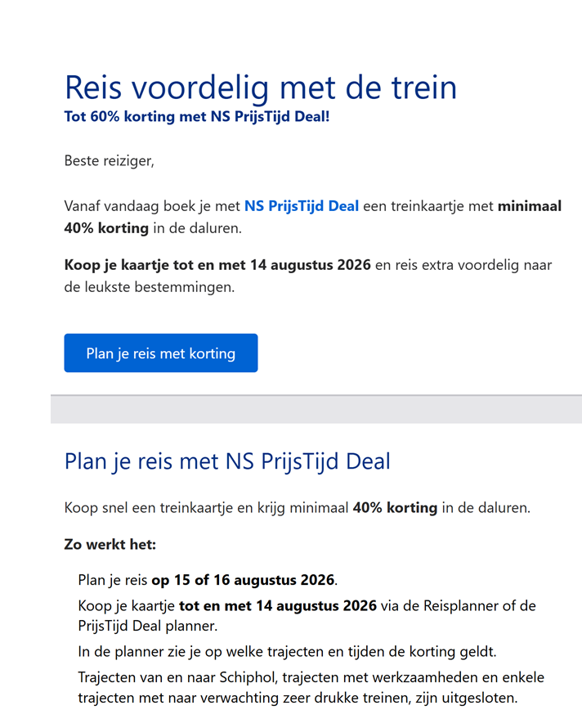This screenshot has width=582, height=728.
Task: Click the Koop snel een treinkaartje sentence
Action: [x=297, y=507]
